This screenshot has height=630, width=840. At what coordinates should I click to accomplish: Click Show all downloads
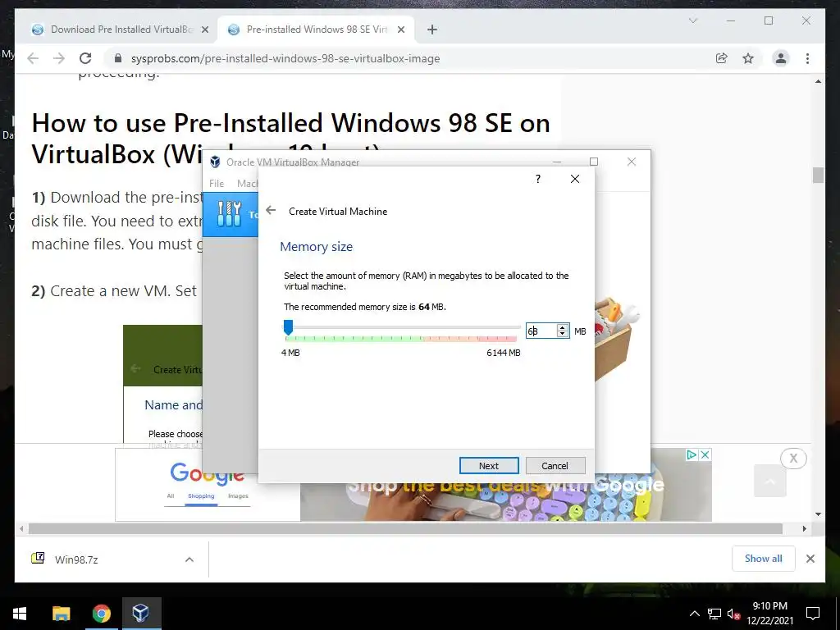click(764, 559)
